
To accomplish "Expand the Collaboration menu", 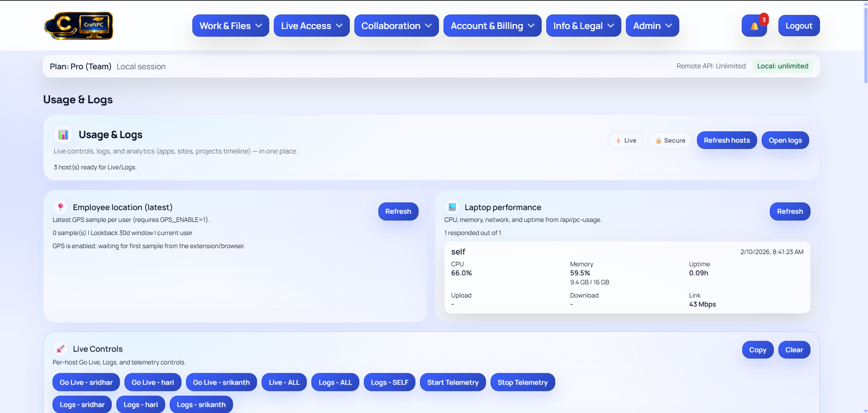I will pos(396,26).
